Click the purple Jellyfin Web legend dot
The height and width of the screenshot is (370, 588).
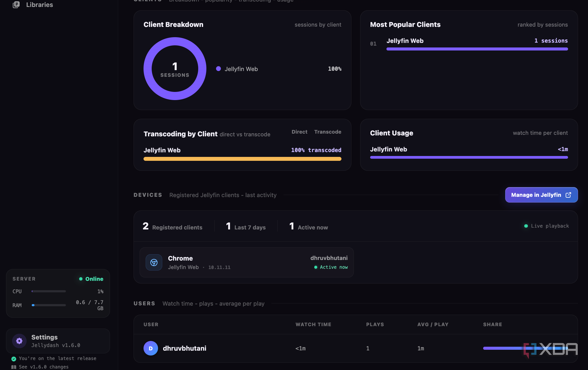coord(218,69)
